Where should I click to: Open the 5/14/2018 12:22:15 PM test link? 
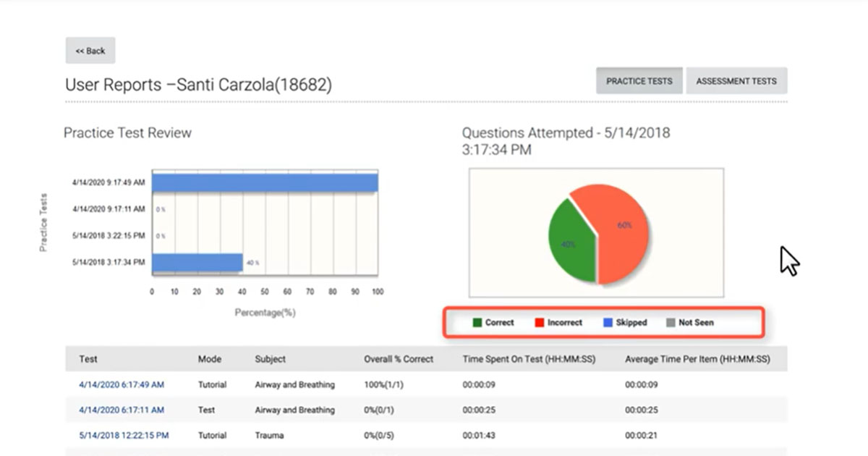(x=124, y=435)
